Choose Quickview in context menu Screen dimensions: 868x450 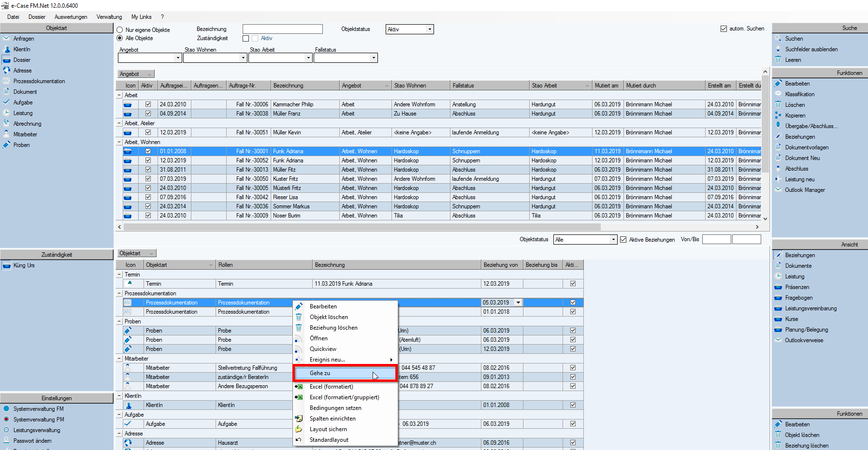coord(345,349)
